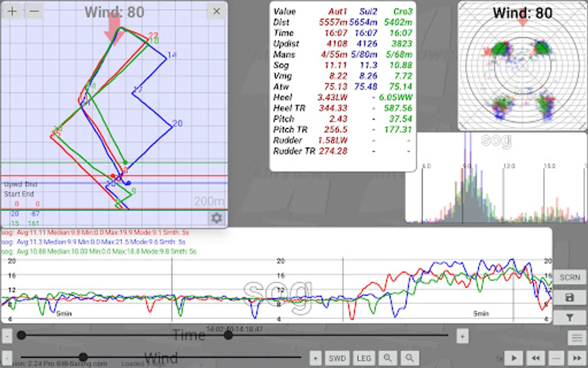
Task: Toggle the SWD button
Action: (x=337, y=358)
